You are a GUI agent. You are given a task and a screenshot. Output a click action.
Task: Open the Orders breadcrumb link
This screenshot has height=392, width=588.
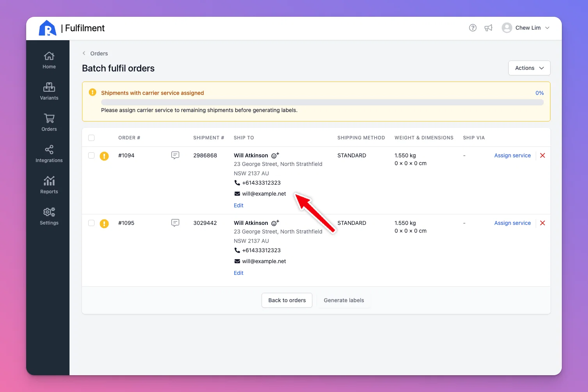[x=99, y=53]
